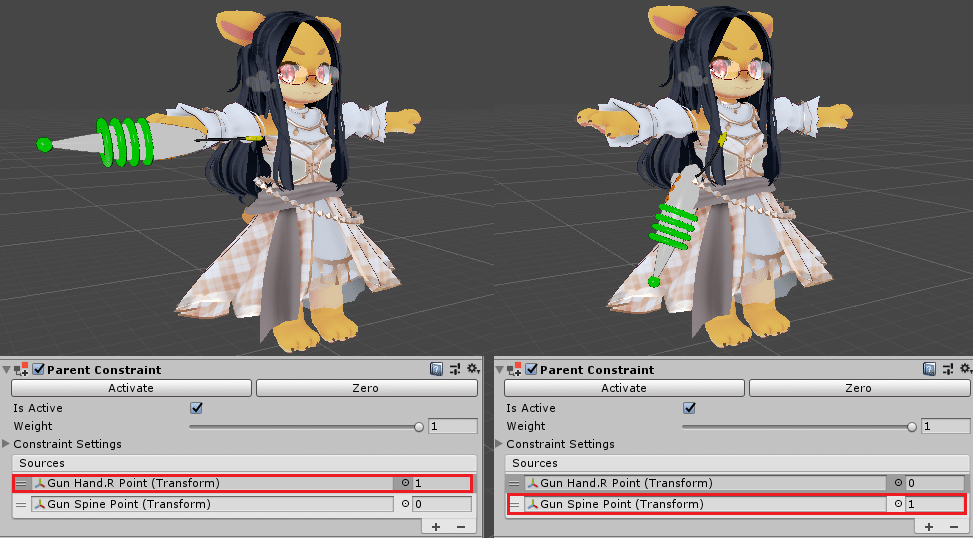This screenshot has width=973, height=538.
Task: Add a source with plus button, right inspector
Action: [929, 527]
